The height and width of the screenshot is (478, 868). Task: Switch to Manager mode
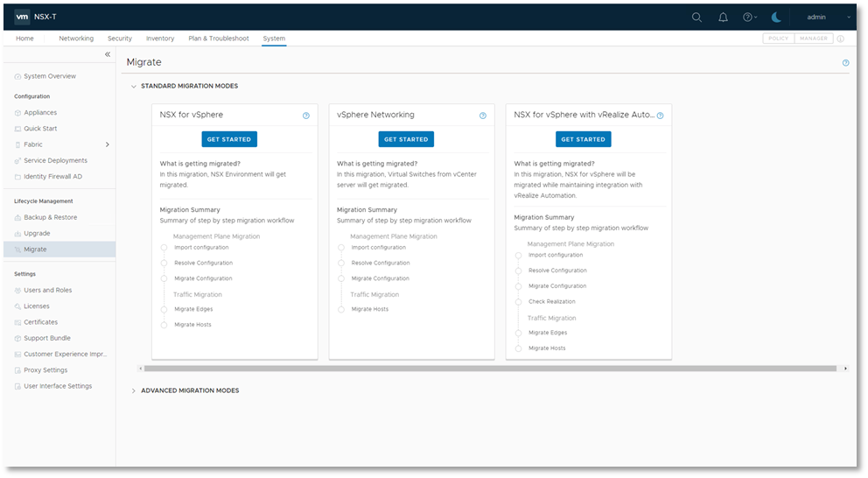click(814, 39)
